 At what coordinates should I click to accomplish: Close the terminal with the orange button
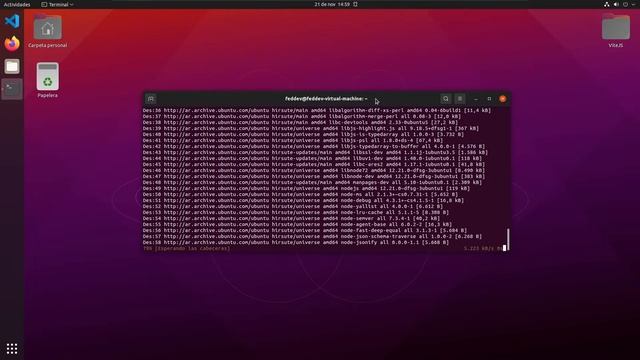click(x=503, y=99)
